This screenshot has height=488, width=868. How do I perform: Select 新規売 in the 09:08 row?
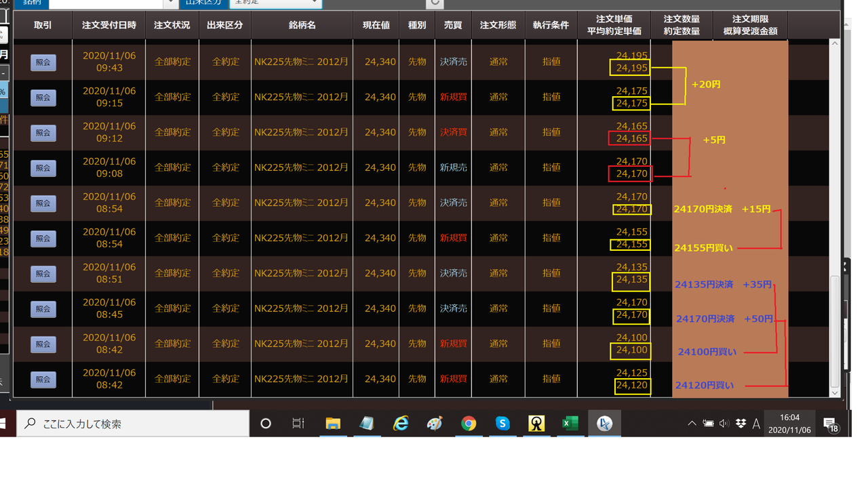(x=453, y=167)
